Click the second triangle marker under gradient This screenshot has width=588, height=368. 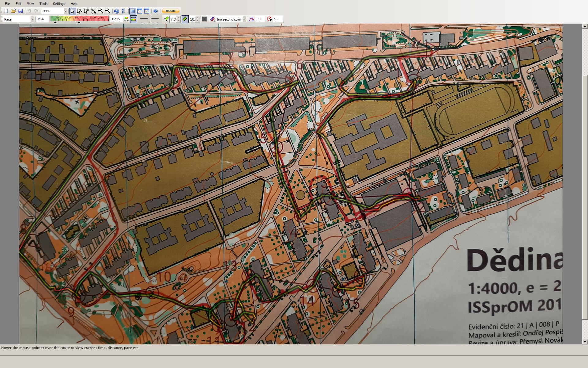click(79, 22)
